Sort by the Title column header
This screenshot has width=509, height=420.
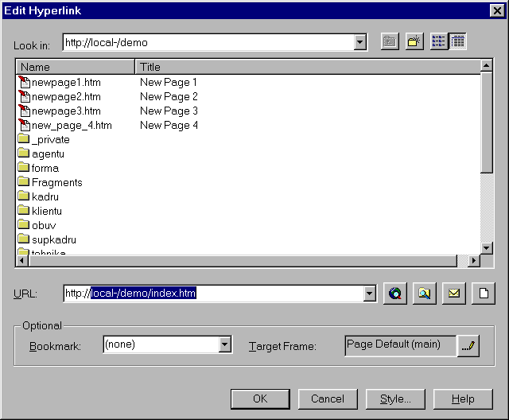coord(308,67)
